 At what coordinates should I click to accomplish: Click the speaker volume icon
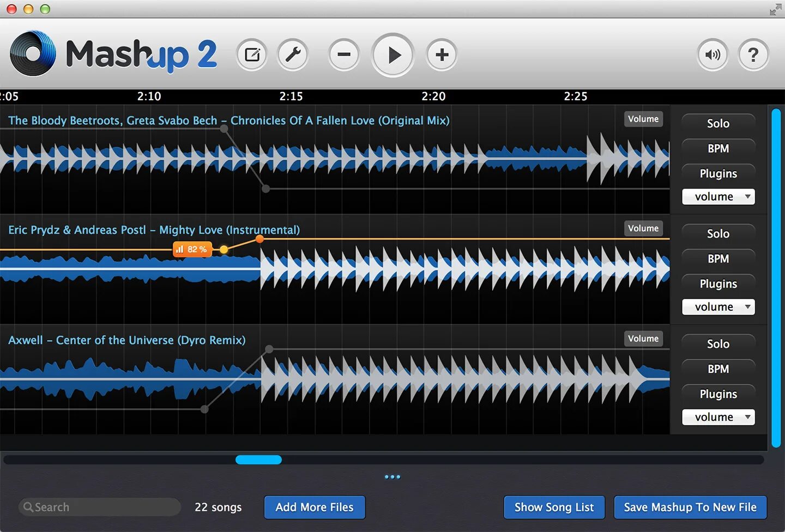click(712, 55)
